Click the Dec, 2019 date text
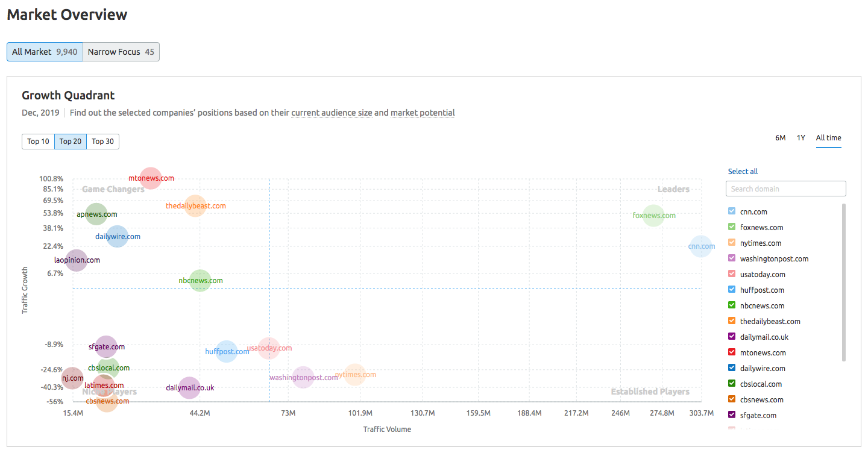 (40, 113)
